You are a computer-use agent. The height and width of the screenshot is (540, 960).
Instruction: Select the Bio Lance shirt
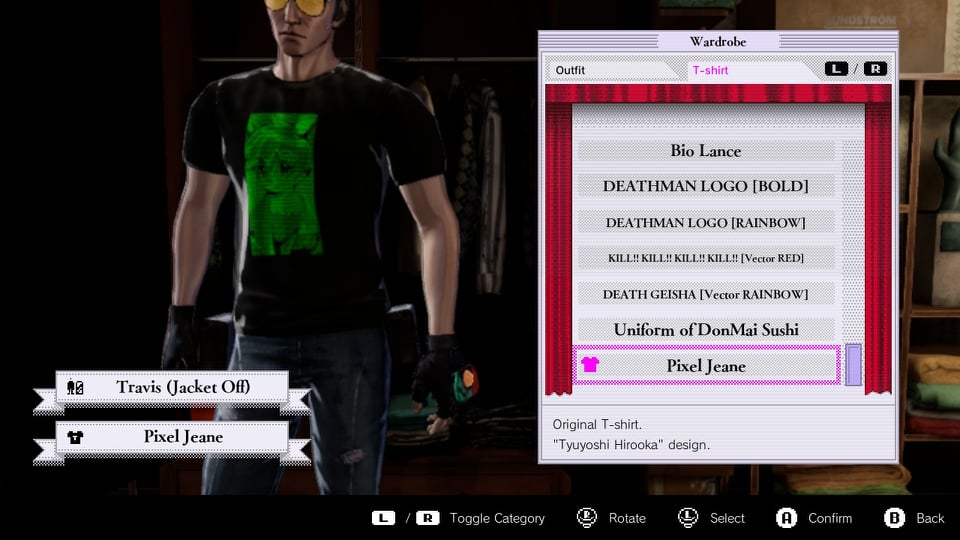click(706, 151)
